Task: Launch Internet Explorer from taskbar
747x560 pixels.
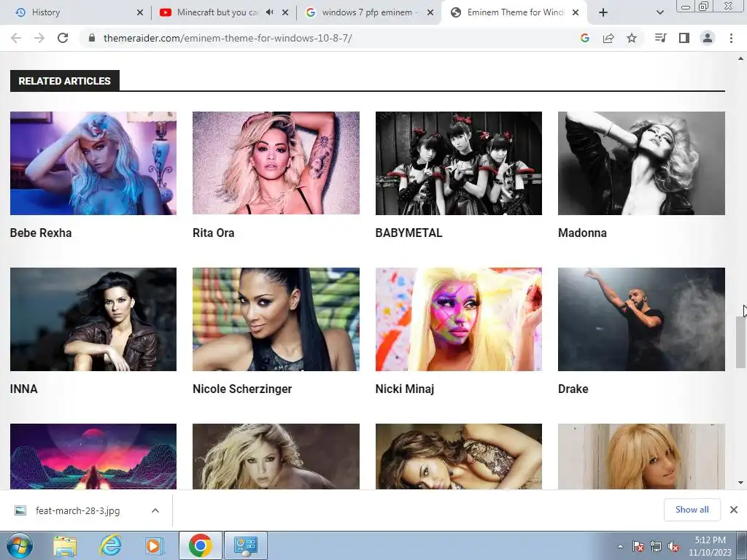Action: [110, 545]
